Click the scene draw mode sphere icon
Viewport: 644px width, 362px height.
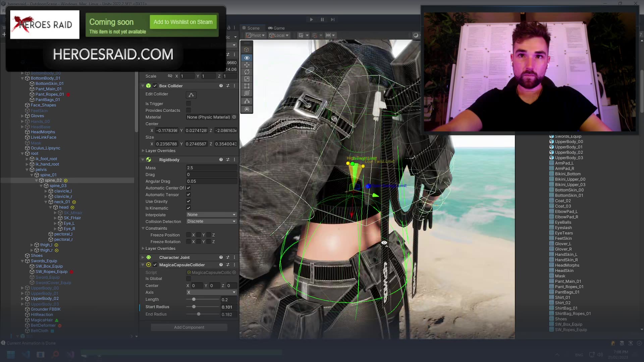[x=416, y=35]
